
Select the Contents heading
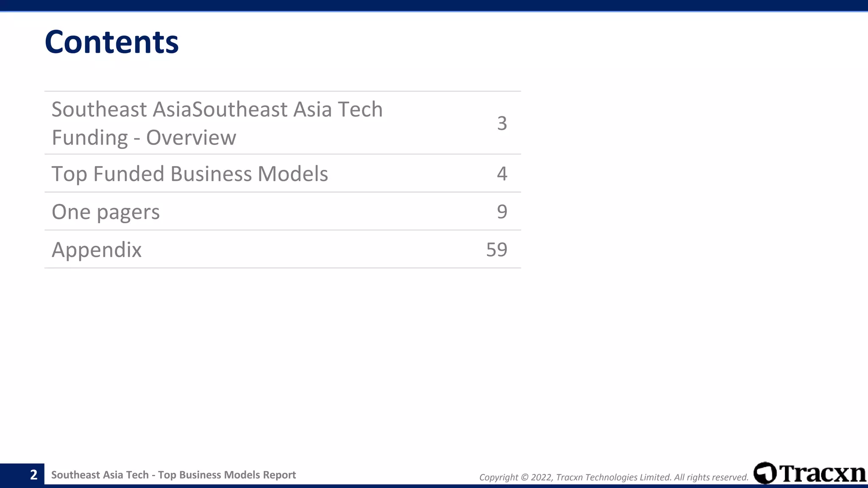tap(111, 42)
